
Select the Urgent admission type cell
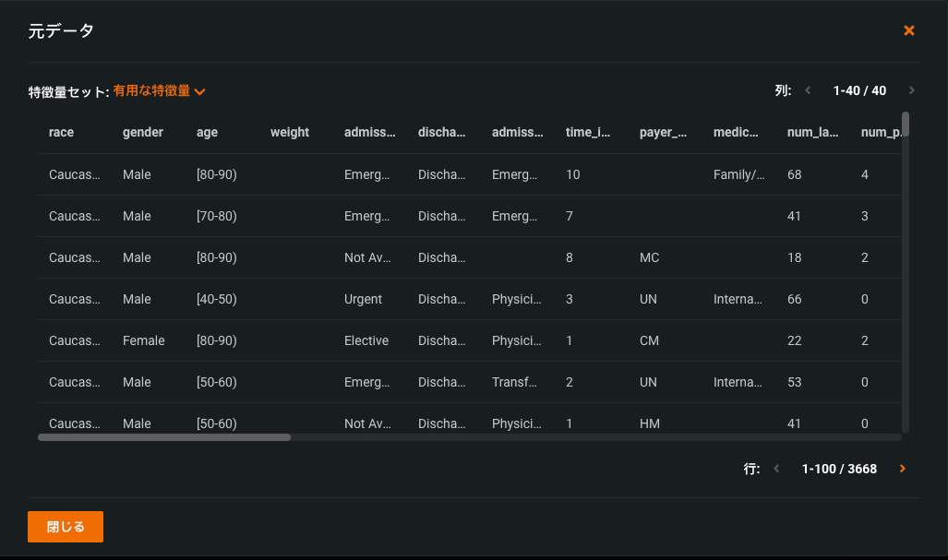[363, 299]
